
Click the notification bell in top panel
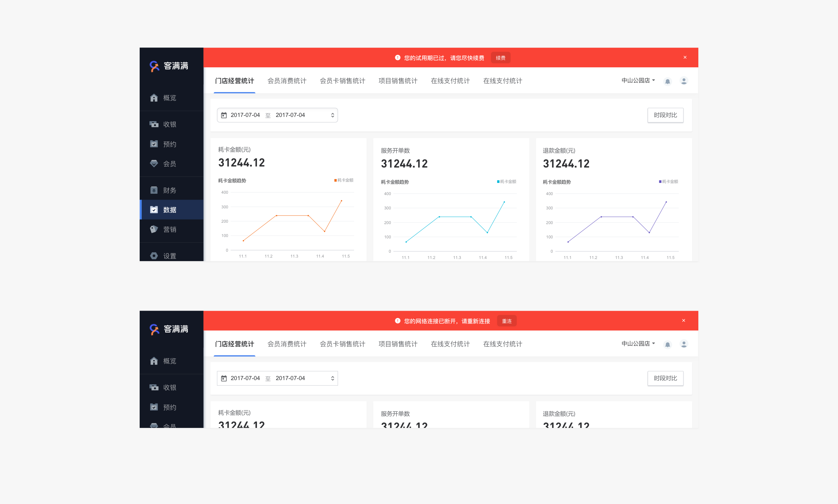[x=667, y=81]
